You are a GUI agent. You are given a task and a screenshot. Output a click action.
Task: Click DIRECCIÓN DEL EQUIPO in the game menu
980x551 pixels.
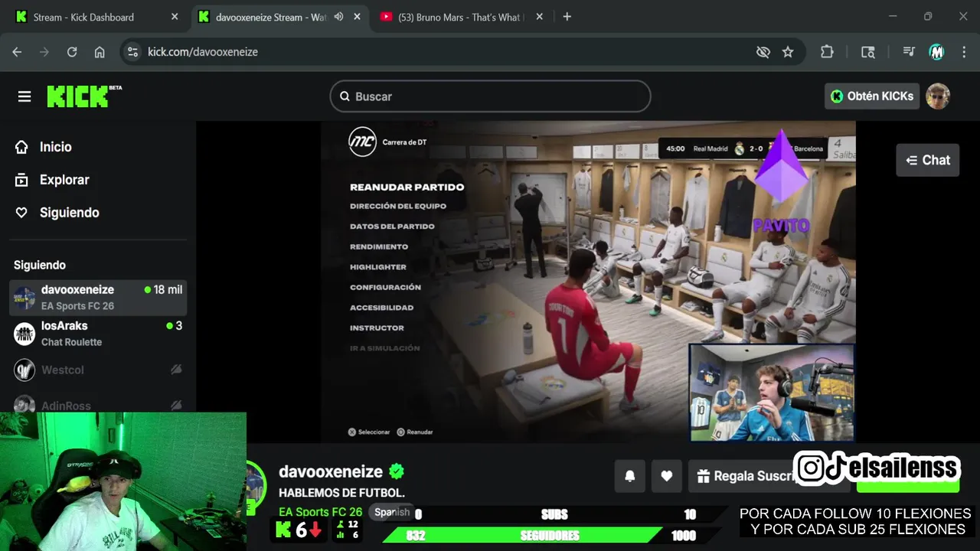398,206
